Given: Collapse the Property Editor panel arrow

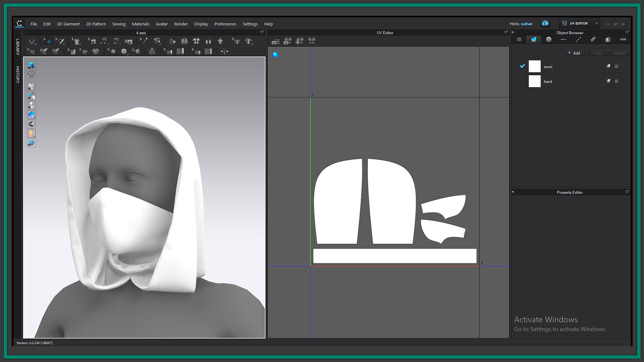Looking at the screenshot, I should (513, 192).
